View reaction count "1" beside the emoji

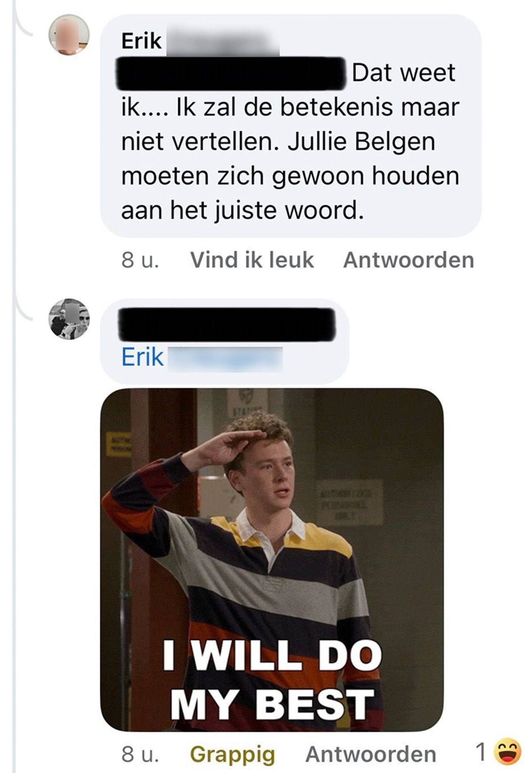(x=481, y=753)
